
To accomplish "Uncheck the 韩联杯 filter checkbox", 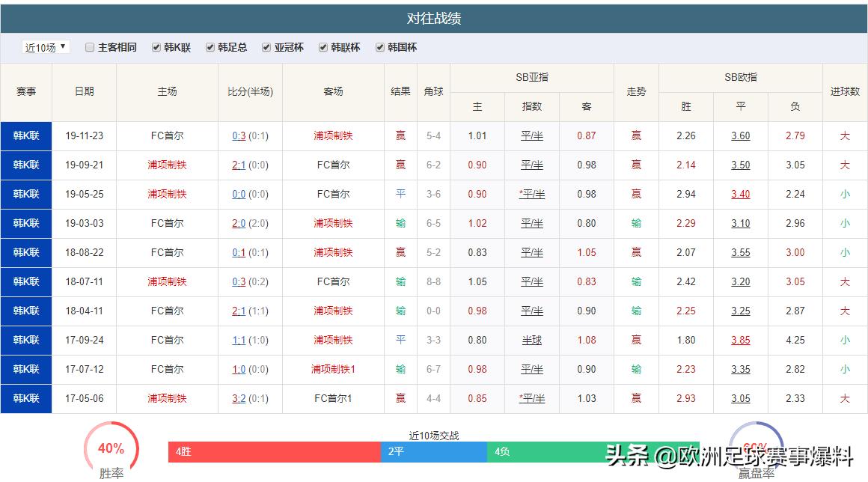I will [322, 46].
